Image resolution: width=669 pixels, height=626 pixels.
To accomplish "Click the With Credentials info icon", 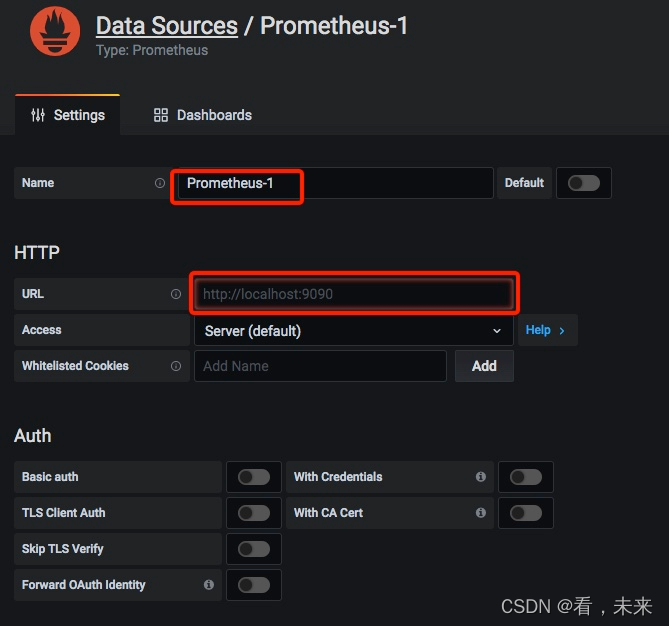I will click(480, 477).
